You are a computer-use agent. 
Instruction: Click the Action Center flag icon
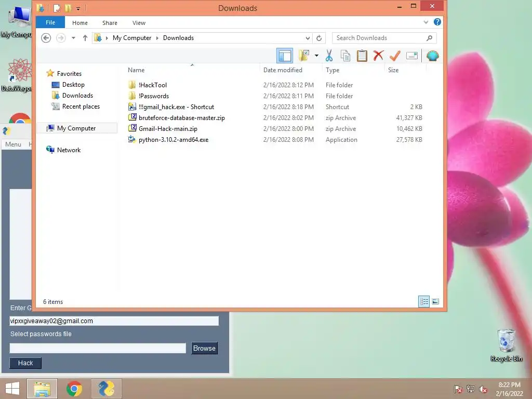[x=458, y=389]
